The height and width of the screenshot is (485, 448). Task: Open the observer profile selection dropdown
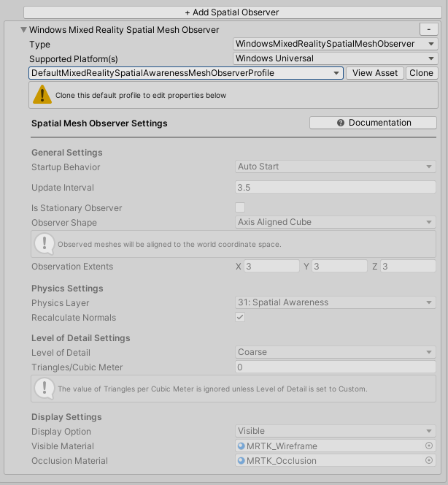coord(186,73)
